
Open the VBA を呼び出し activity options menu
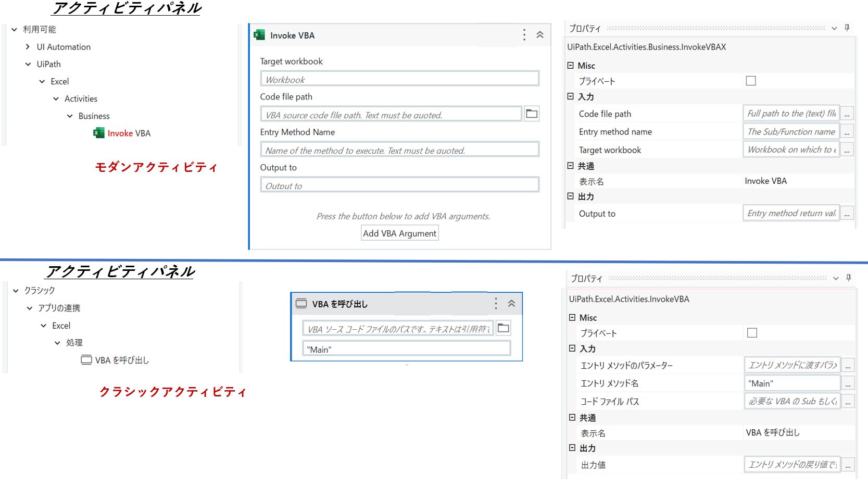pyautogui.click(x=496, y=303)
